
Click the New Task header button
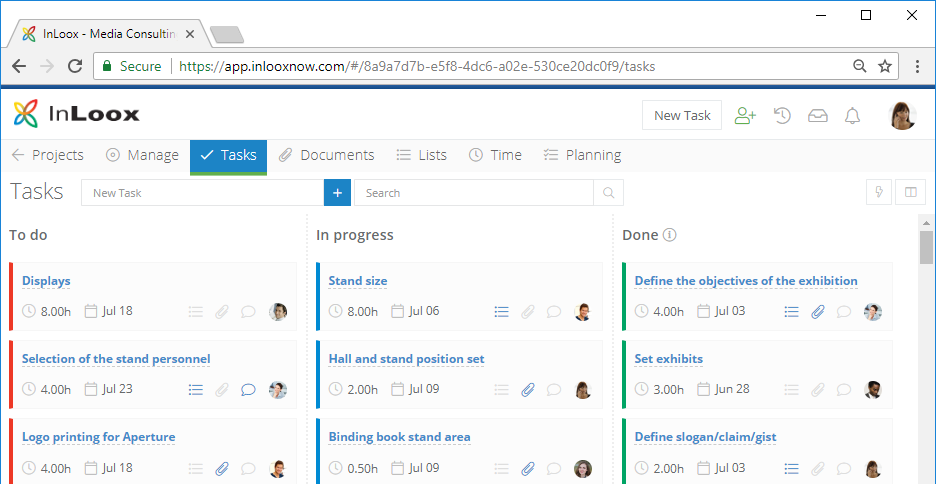click(682, 115)
